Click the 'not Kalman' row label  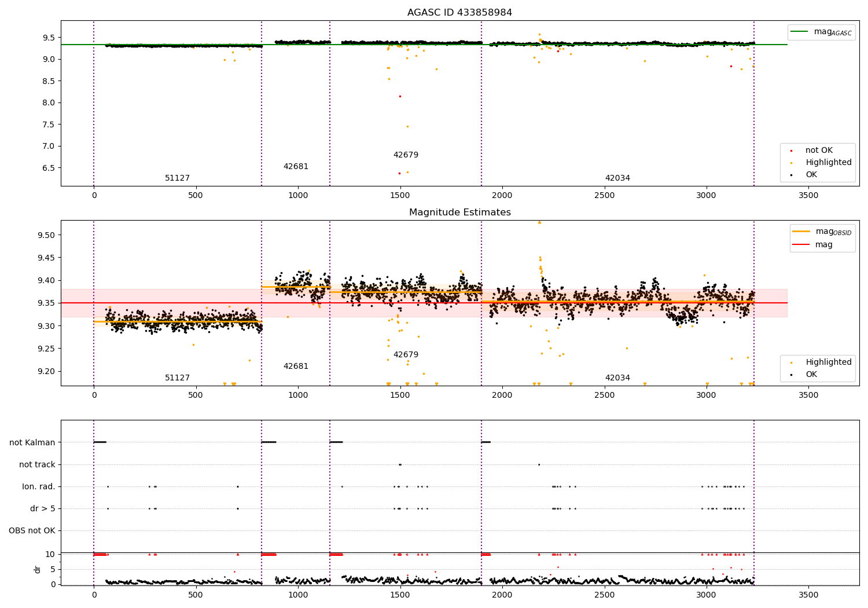(x=32, y=443)
